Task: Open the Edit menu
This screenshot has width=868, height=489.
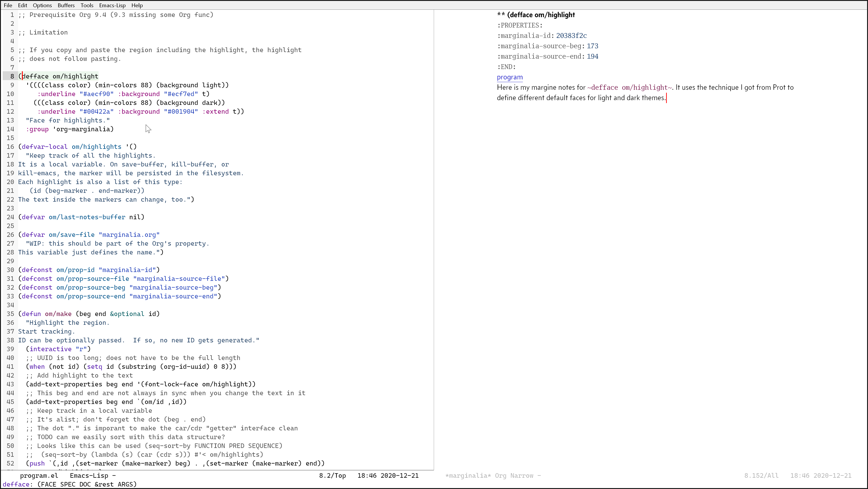Action: point(23,5)
